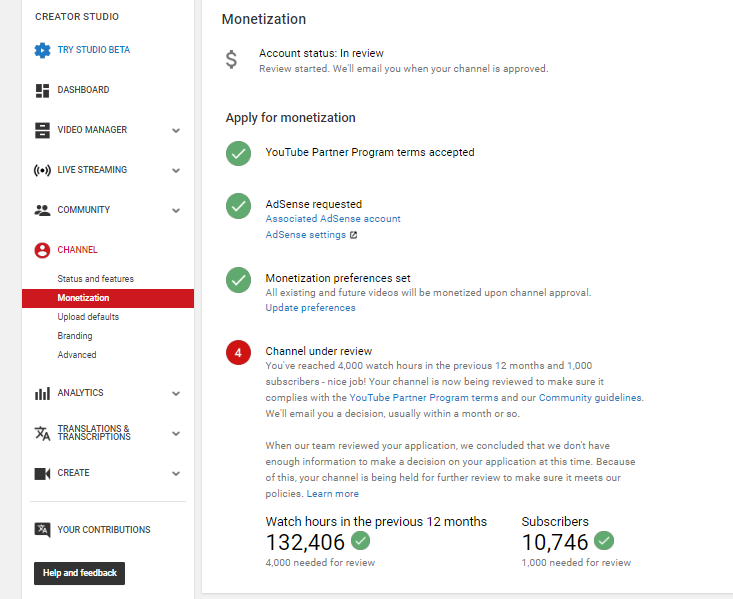Open Upload defaults submenu
The height and width of the screenshot is (599, 733).
(x=88, y=317)
